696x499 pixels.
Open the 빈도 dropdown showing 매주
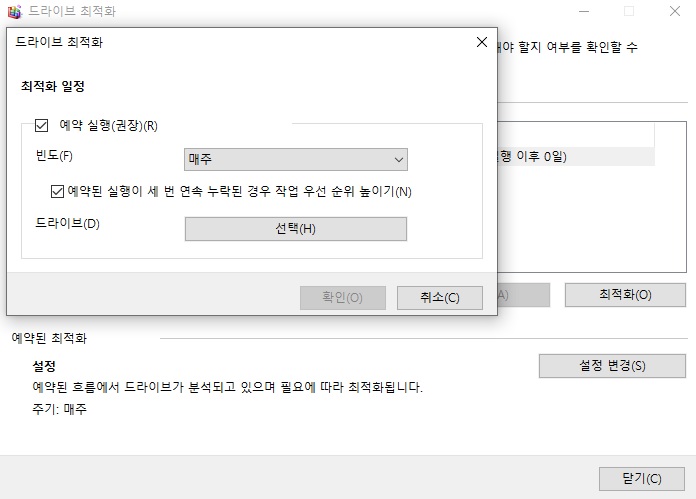pos(296,159)
